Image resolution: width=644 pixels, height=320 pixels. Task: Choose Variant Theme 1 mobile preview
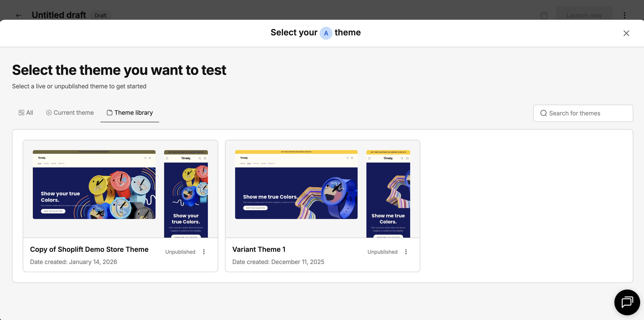[x=388, y=194]
